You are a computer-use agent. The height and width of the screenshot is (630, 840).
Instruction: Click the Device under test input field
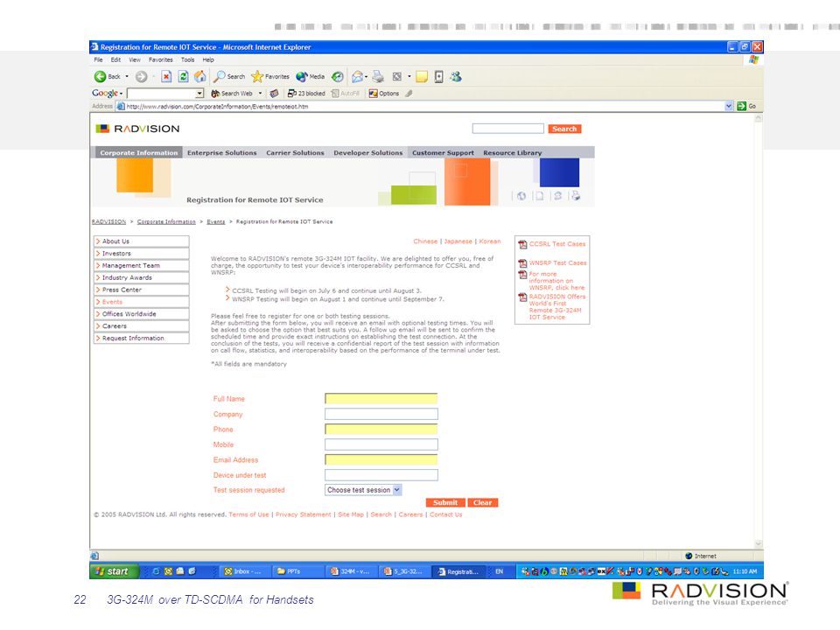[381, 474]
